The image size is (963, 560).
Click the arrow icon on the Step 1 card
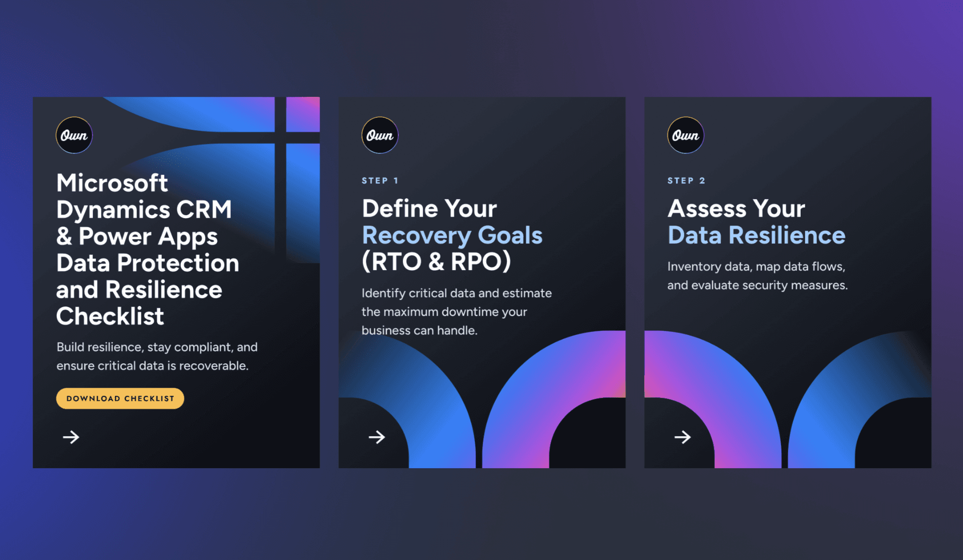[377, 437]
